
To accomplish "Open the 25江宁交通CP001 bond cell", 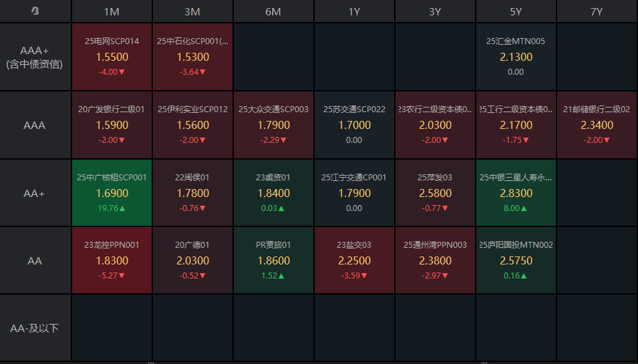I will pyautogui.click(x=354, y=193).
